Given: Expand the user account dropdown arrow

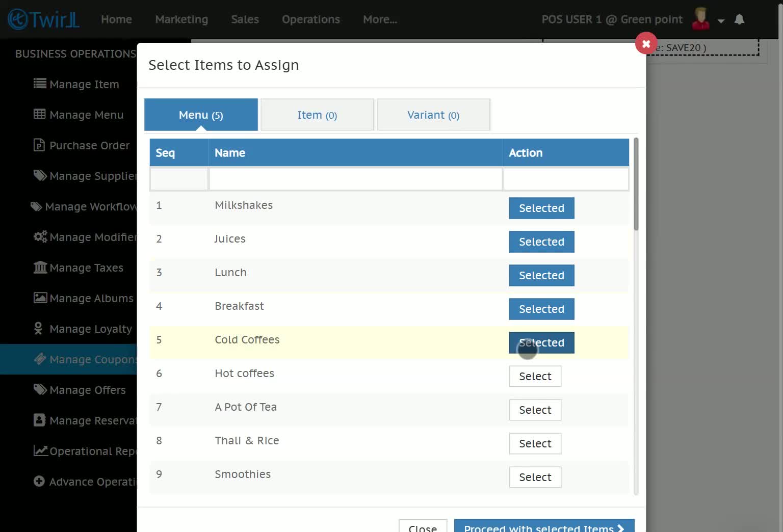Looking at the screenshot, I should pyautogui.click(x=721, y=21).
